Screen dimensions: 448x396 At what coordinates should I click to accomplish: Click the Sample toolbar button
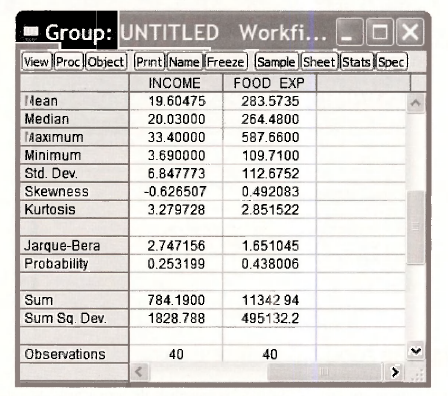[276, 62]
